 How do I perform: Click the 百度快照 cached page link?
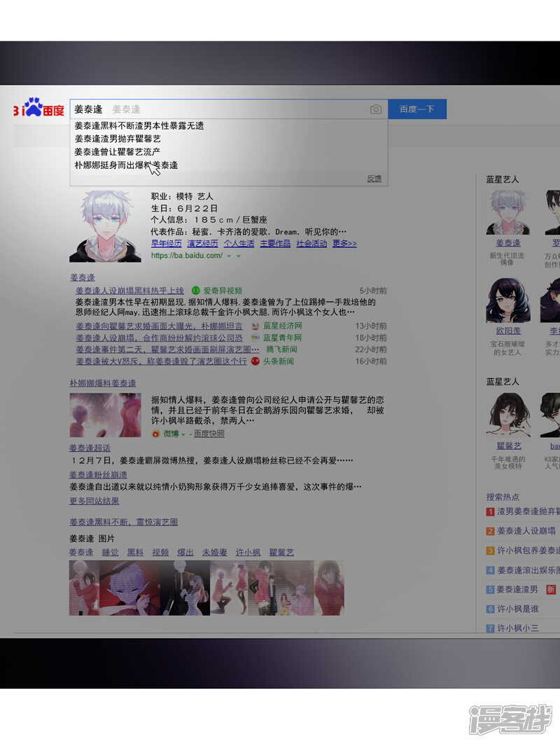[x=209, y=434]
